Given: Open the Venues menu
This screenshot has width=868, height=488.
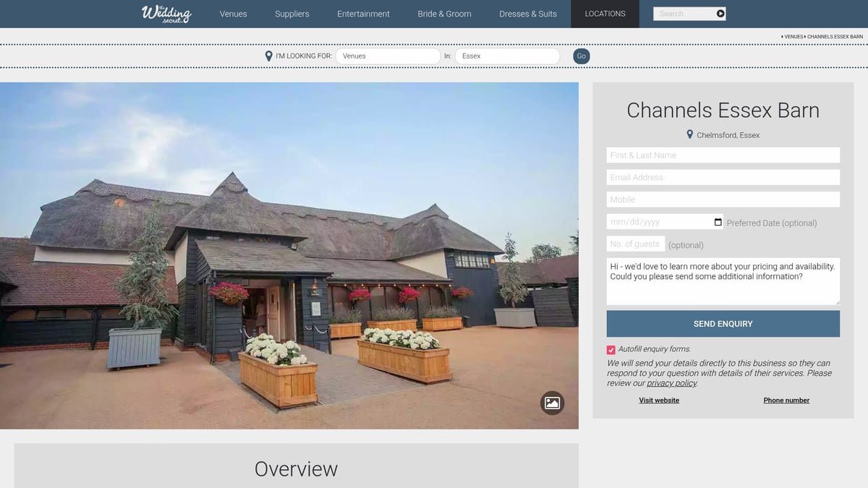Looking at the screenshot, I should pyautogui.click(x=233, y=14).
